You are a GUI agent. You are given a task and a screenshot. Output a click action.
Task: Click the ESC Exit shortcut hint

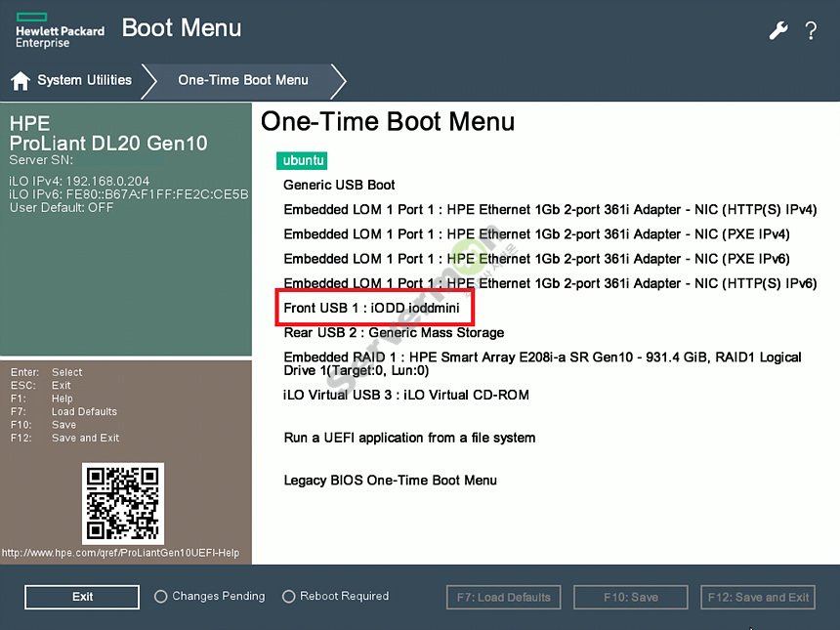click(x=41, y=386)
